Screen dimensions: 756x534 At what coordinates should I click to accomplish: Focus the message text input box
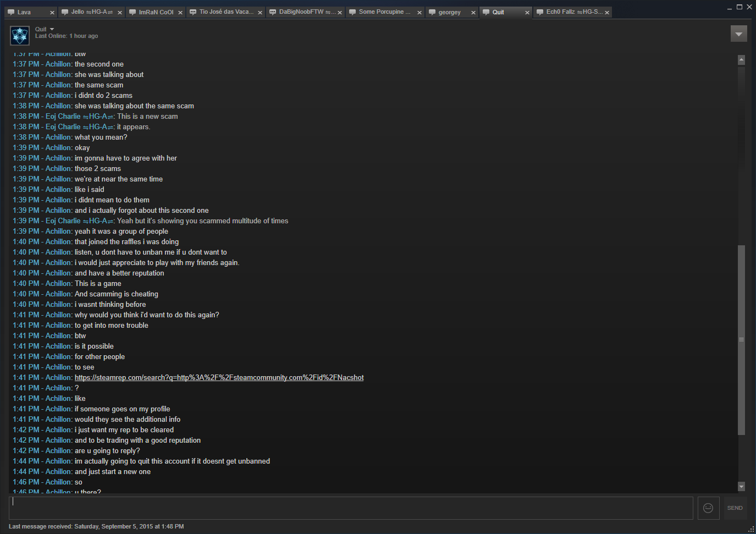click(351, 508)
